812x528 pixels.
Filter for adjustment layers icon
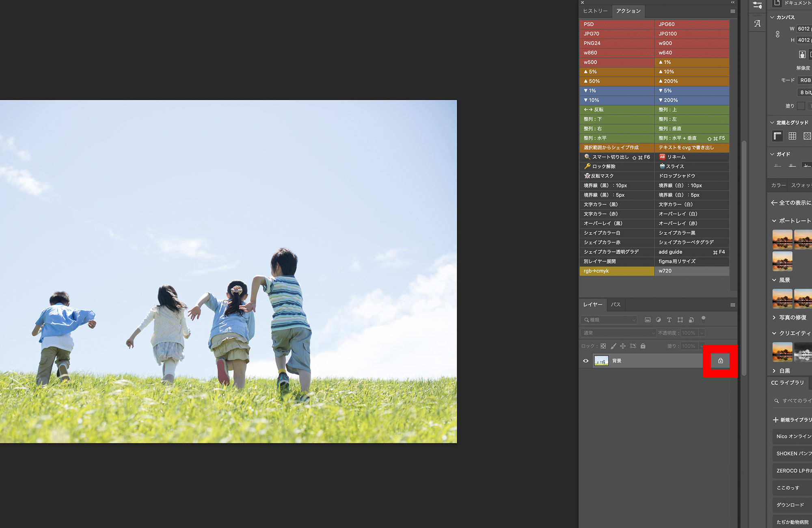[658, 320]
